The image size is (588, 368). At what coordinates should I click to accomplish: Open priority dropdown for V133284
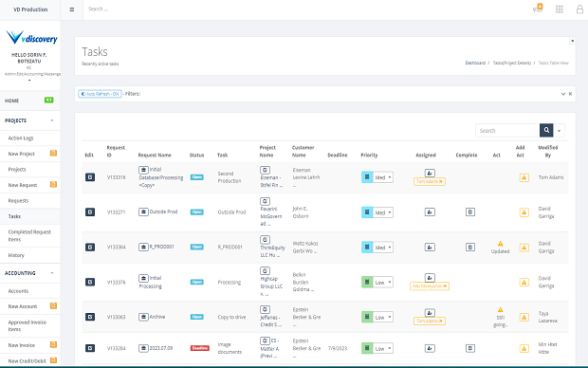pyautogui.click(x=383, y=348)
